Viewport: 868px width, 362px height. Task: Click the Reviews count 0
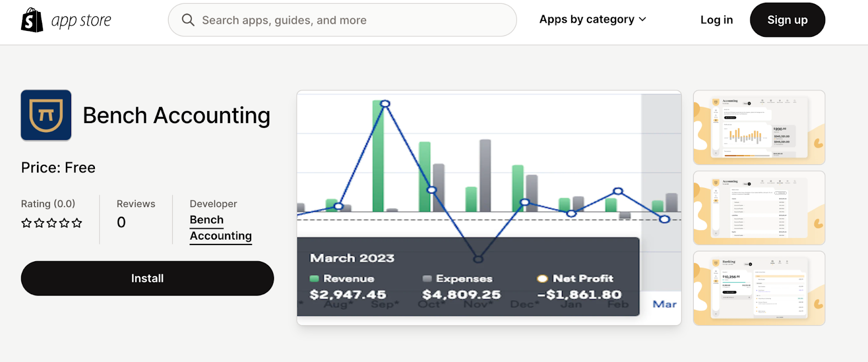click(122, 222)
